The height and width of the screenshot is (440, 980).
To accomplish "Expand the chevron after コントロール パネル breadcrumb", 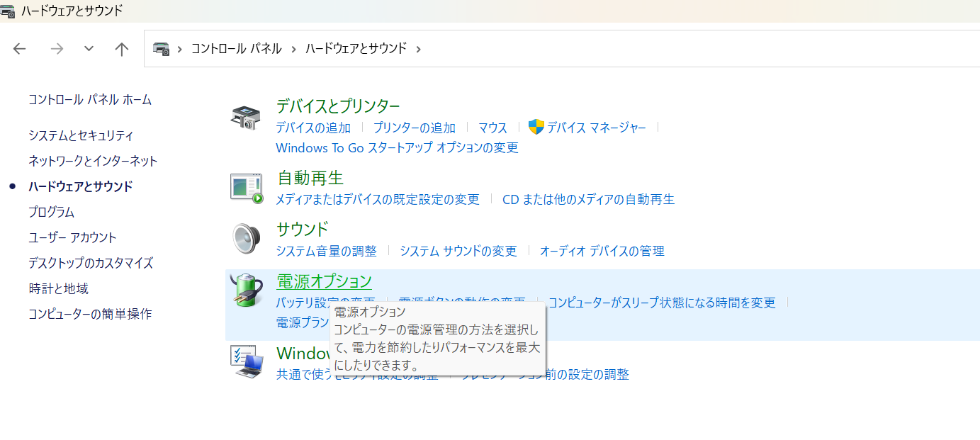I will tap(293, 49).
